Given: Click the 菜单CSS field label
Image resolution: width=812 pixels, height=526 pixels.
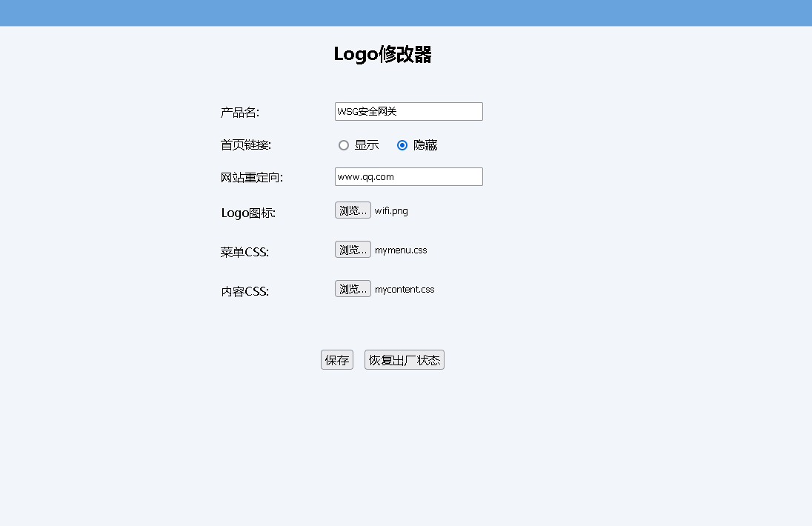Looking at the screenshot, I should [x=244, y=253].
